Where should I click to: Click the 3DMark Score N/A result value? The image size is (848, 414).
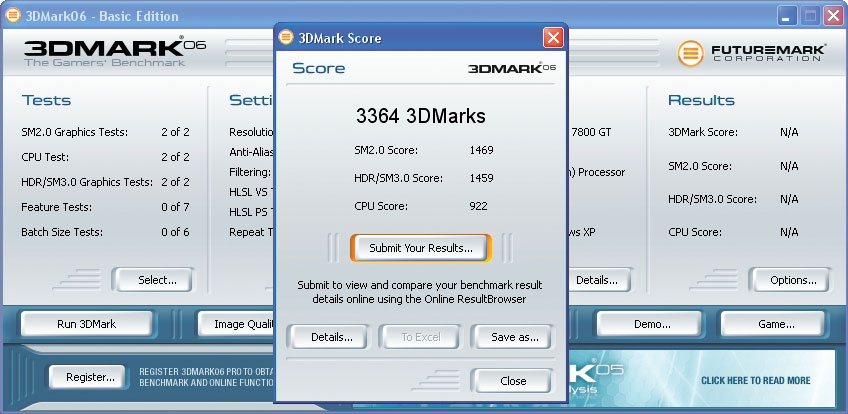789,132
